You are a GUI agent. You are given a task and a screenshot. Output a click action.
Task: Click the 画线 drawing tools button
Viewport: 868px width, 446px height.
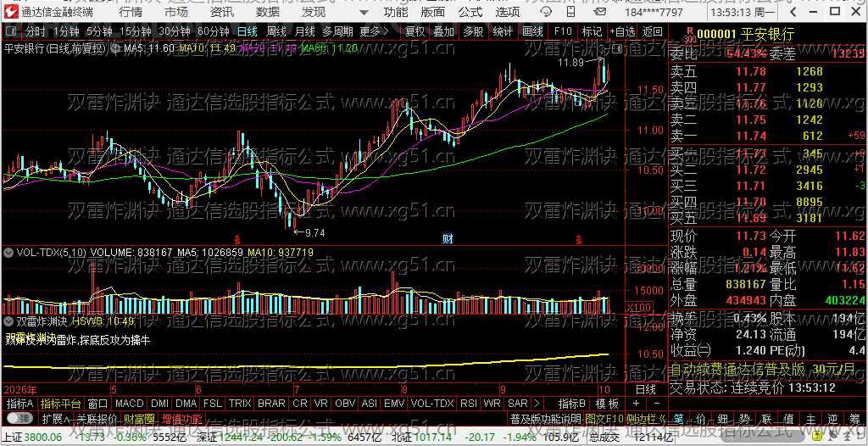pos(532,31)
